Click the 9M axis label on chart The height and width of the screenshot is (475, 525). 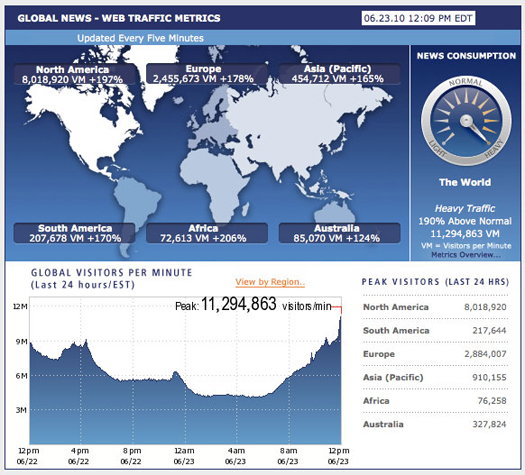(x=22, y=342)
